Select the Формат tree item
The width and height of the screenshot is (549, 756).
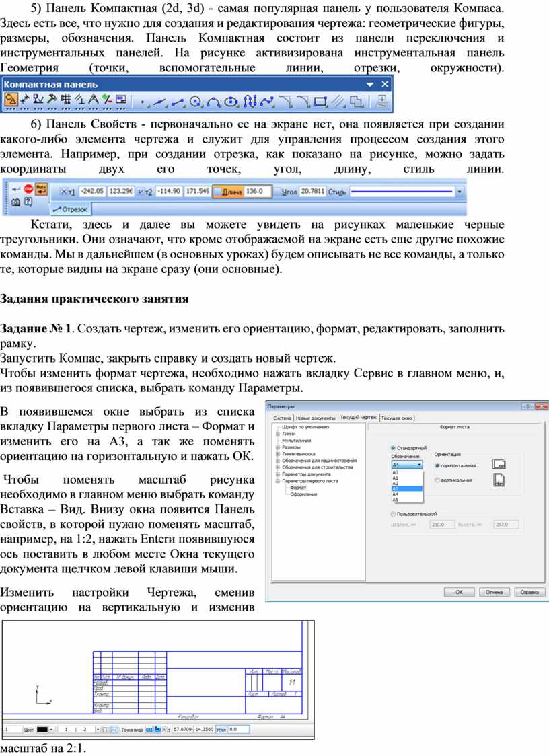(298, 488)
